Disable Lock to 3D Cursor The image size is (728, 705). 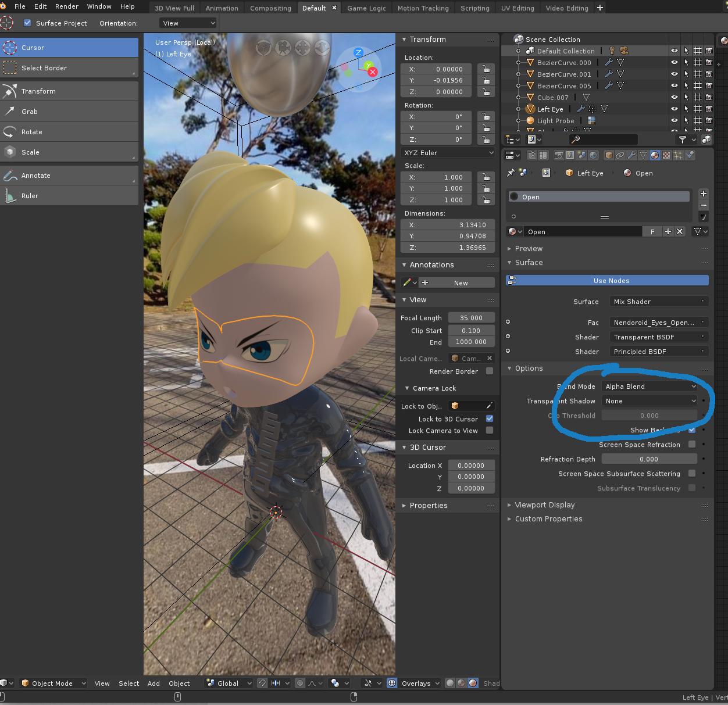(490, 418)
